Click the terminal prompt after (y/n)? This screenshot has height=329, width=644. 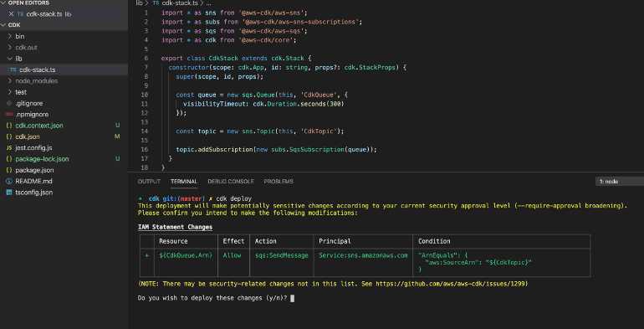tap(293, 298)
